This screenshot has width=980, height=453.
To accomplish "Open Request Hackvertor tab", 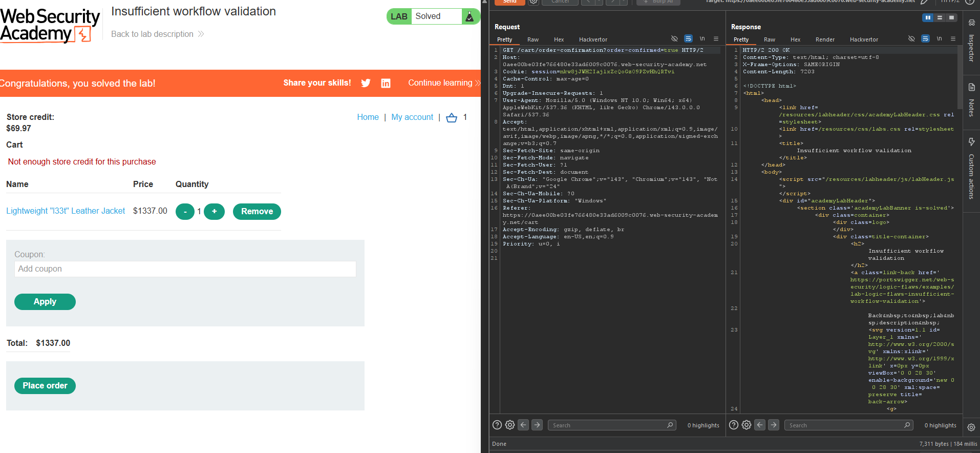I will point(593,39).
